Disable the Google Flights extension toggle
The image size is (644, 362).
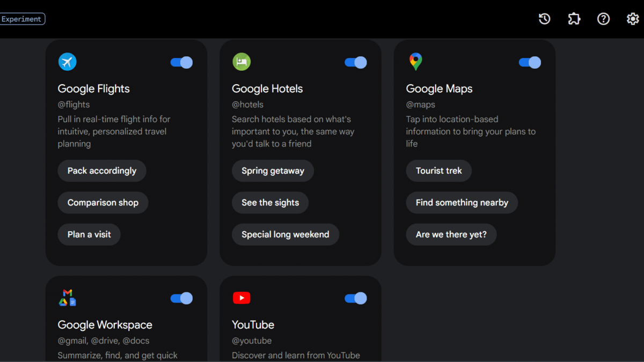(181, 62)
